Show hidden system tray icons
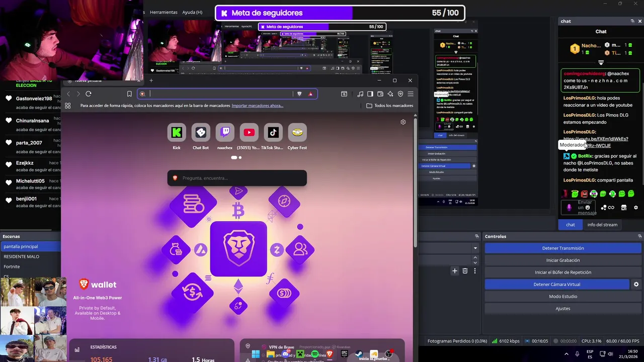This screenshot has width=644, height=362. (x=567, y=354)
